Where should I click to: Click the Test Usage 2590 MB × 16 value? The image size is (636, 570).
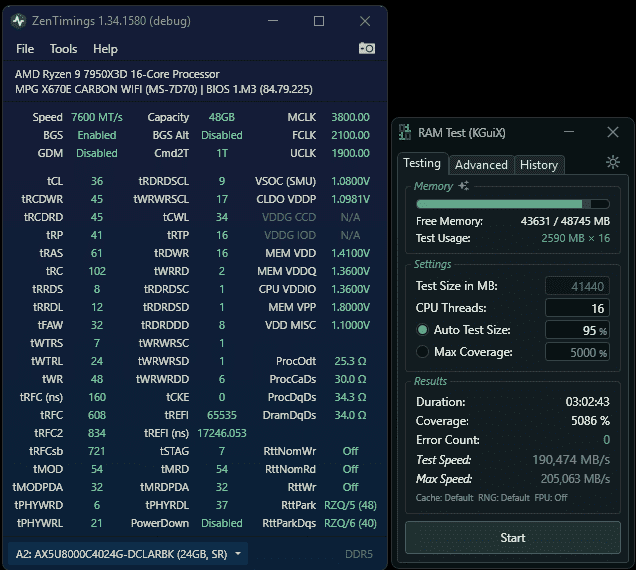[576, 238]
